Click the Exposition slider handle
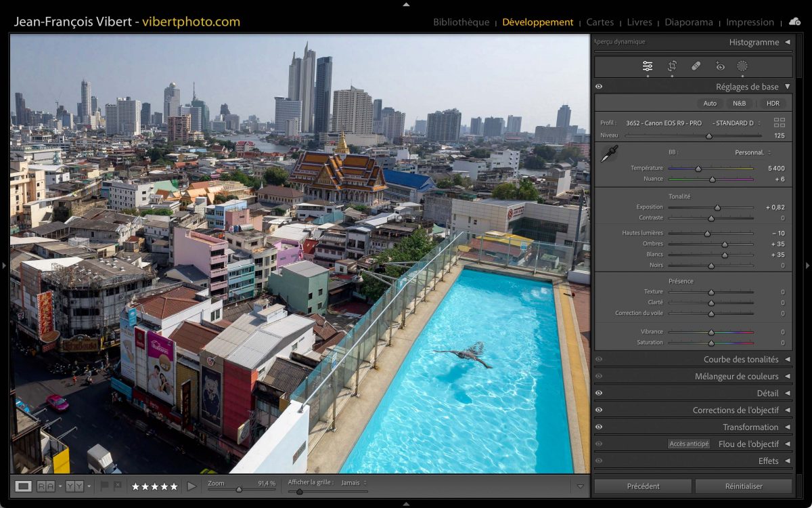 [717, 207]
